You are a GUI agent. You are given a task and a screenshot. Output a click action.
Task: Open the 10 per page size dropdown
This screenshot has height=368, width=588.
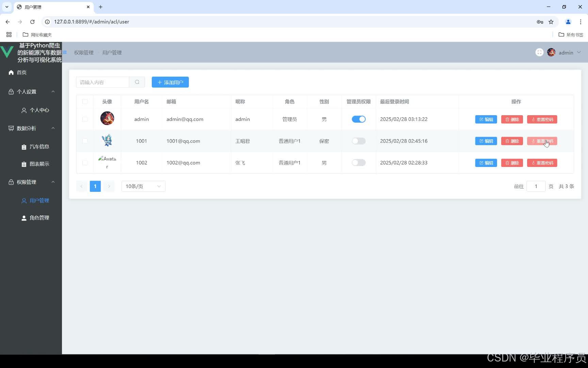143,186
